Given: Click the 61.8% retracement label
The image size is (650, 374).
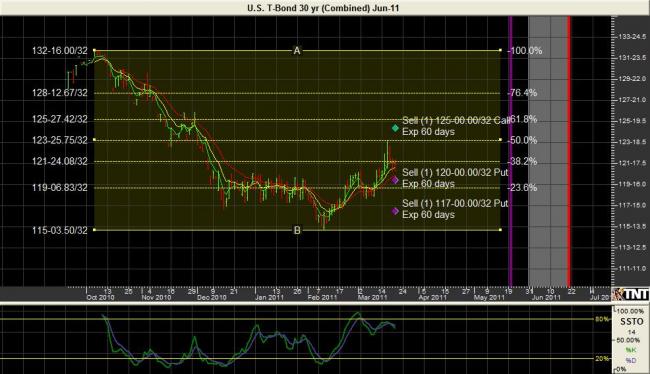Looking at the screenshot, I should [x=523, y=119].
